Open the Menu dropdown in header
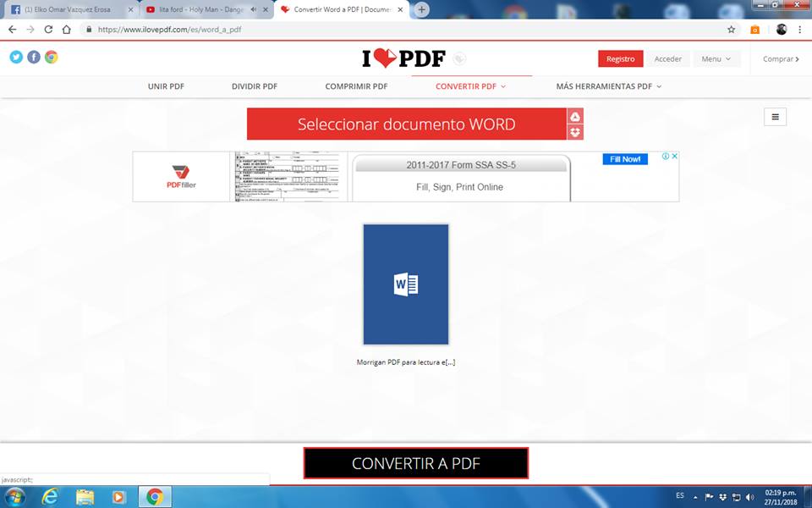Screen dimensions: 812x508 pyautogui.click(x=716, y=59)
